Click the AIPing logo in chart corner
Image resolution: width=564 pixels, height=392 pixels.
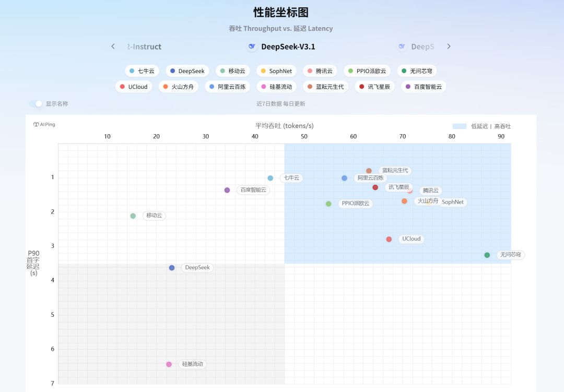tap(44, 124)
